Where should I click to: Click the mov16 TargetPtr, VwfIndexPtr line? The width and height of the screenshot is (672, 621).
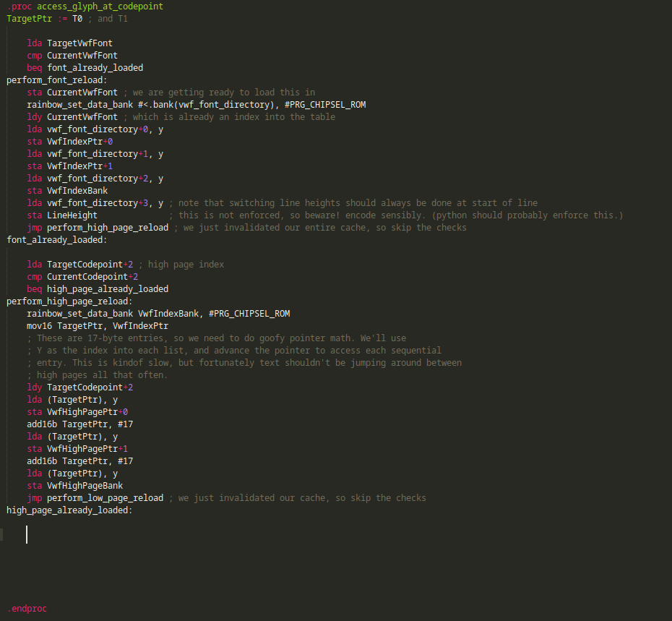(98, 326)
